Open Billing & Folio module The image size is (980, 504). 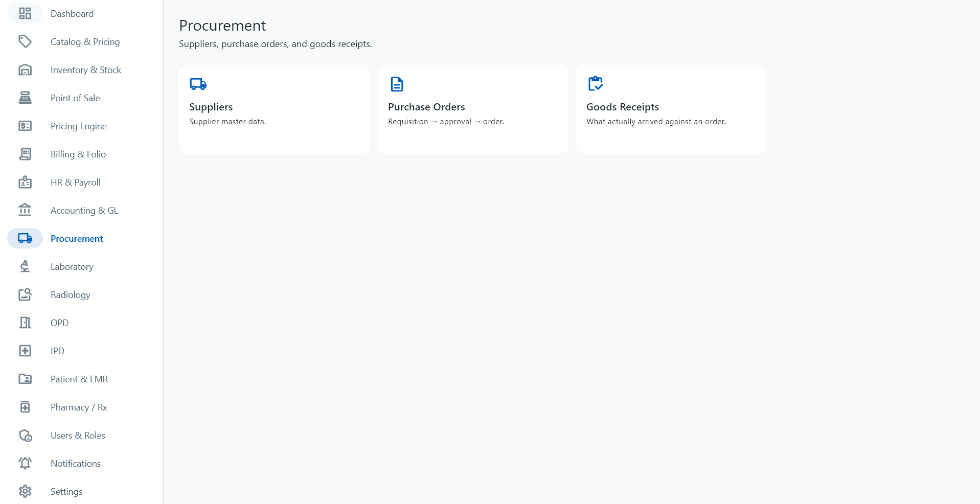[78, 154]
